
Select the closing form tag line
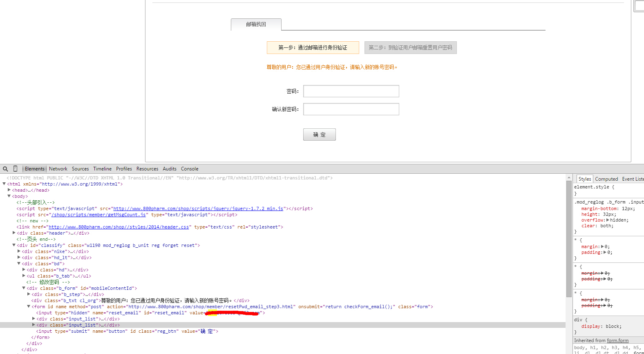point(40,337)
